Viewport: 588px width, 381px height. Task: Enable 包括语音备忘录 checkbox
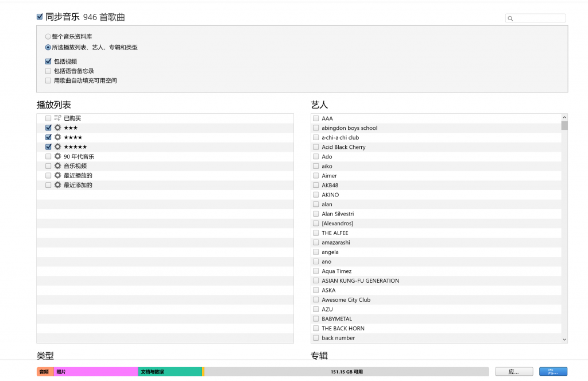[x=48, y=71]
